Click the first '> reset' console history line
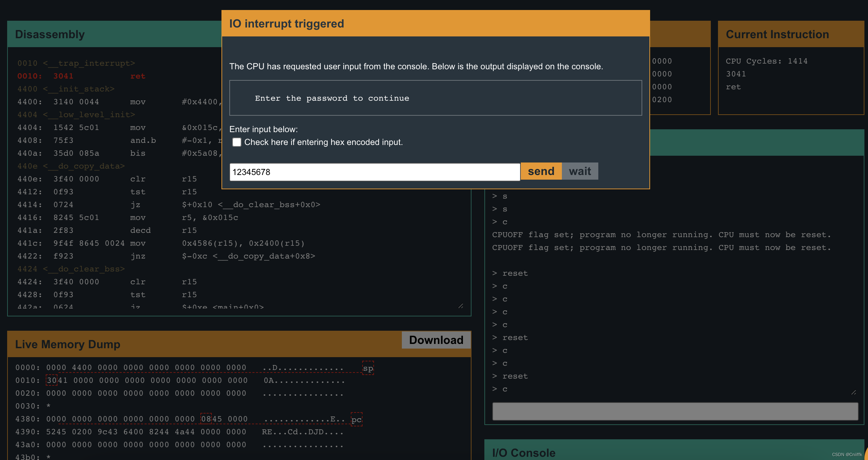Image resolution: width=868 pixels, height=460 pixels. pos(510,273)
